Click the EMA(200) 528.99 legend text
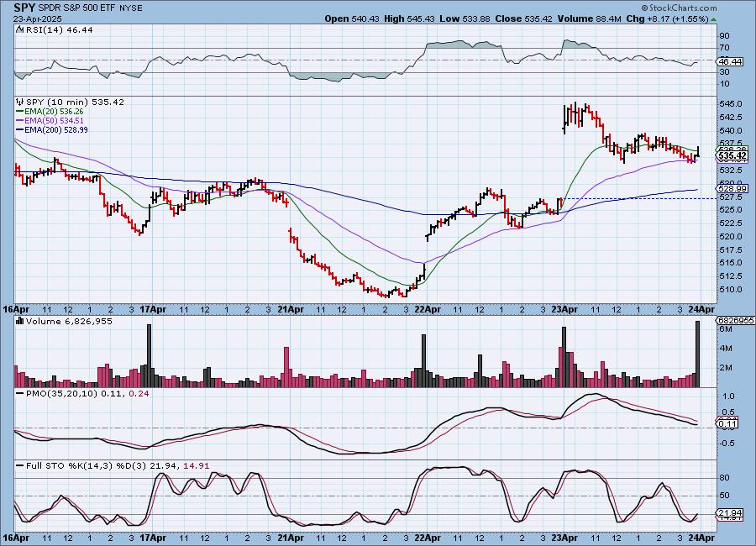Image resolution: width=756 pixels, height=546 pixels. tap(56, 129)
